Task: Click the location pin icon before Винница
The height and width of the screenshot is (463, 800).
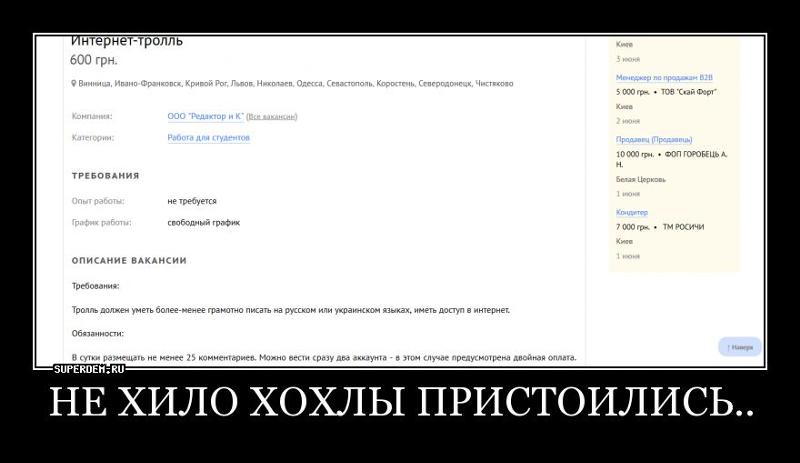Action: pos(74,84)
